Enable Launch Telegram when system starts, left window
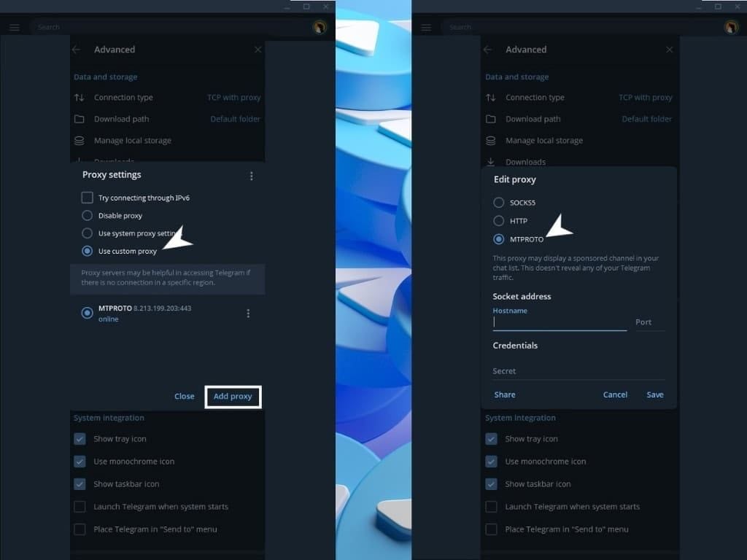The width and height of the screenshot is (747, 560). (80, 507)
